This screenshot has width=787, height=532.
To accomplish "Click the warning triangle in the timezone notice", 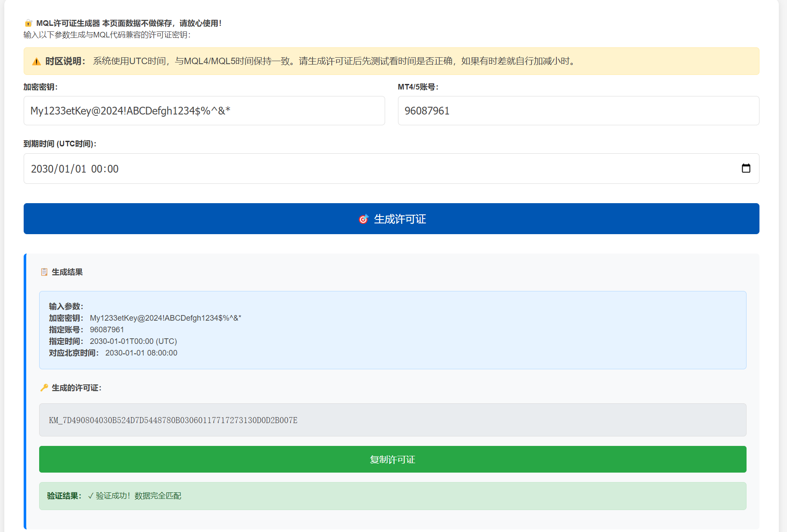I will [37, 62].
